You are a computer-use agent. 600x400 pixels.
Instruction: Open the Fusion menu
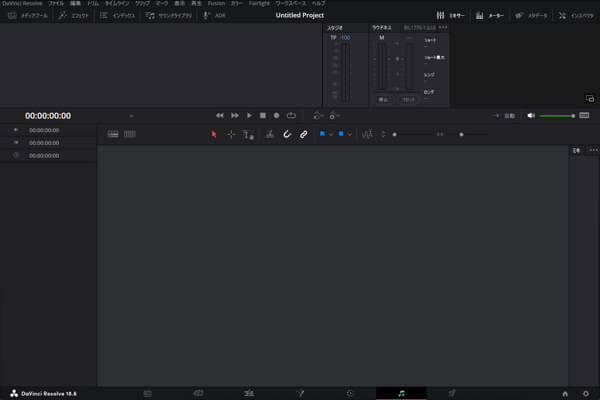[x=216, y=4]
